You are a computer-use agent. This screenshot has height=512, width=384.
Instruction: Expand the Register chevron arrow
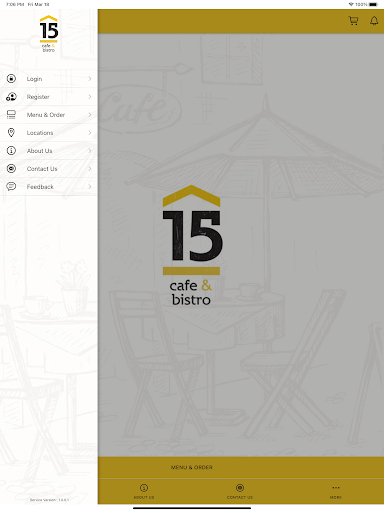pos(90,97)
